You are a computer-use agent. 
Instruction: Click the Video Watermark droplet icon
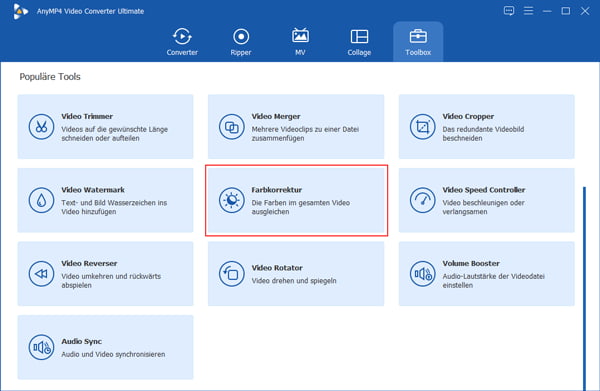[x=41, y=200]
